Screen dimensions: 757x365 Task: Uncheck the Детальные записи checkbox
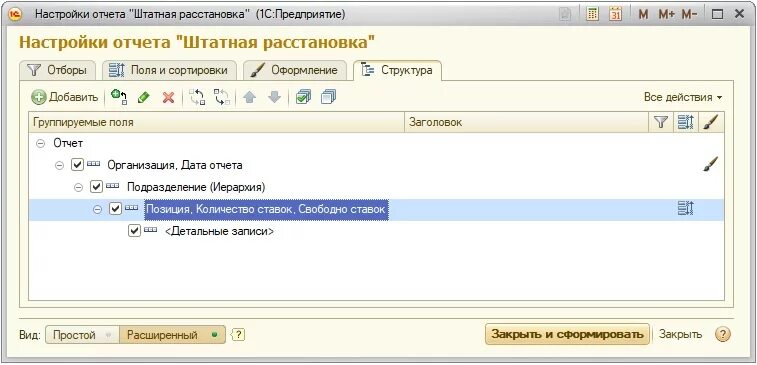(134, 231)
